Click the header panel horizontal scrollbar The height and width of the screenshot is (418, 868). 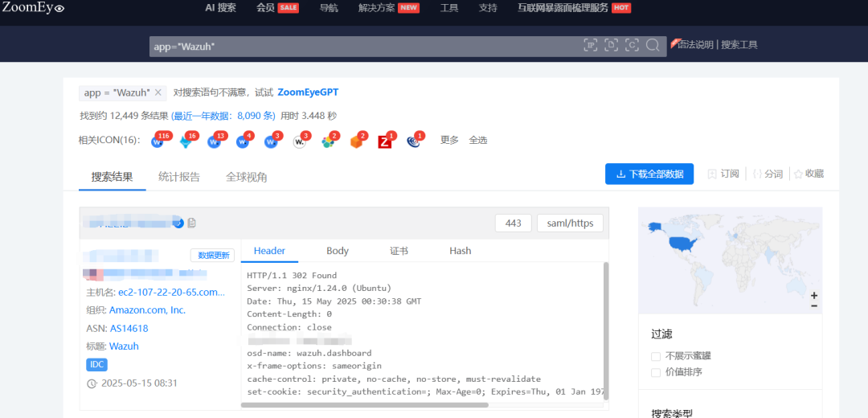[366, 404]
